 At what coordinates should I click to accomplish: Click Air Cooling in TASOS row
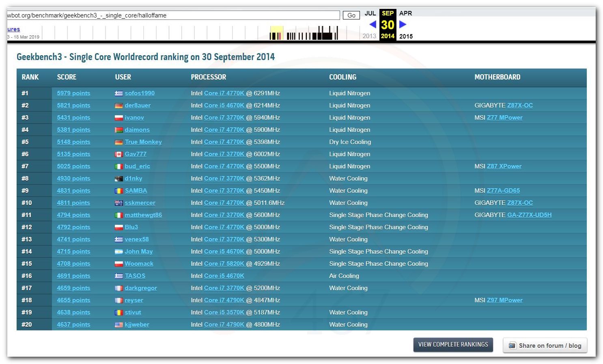click(x=344, y=276)
